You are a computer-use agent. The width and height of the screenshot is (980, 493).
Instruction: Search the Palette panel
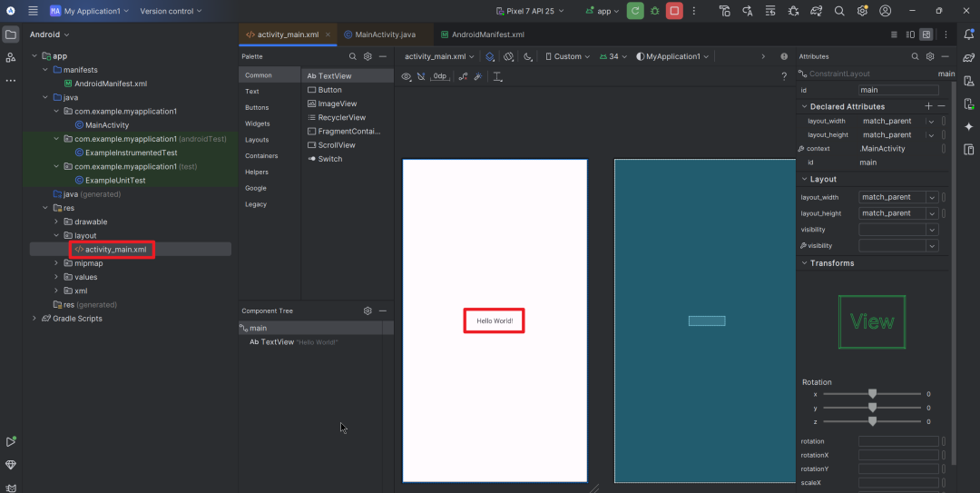(352, 56)
